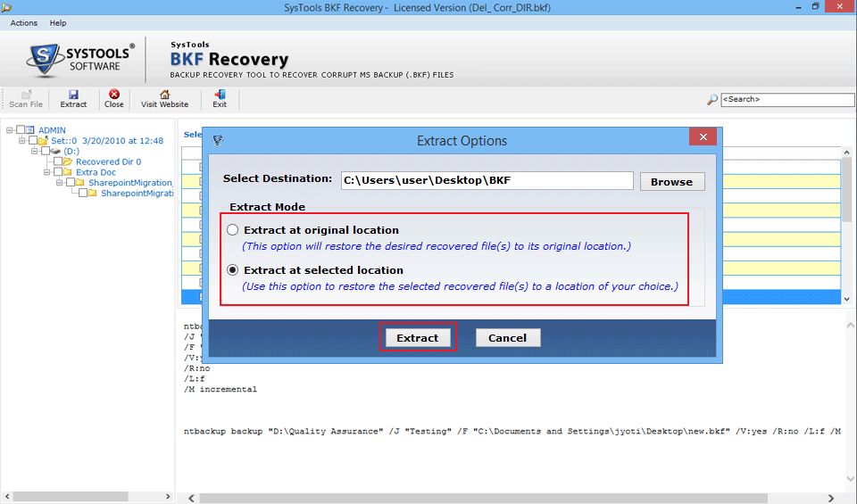Click the details pane bottom scroll-right arrow

831,498
